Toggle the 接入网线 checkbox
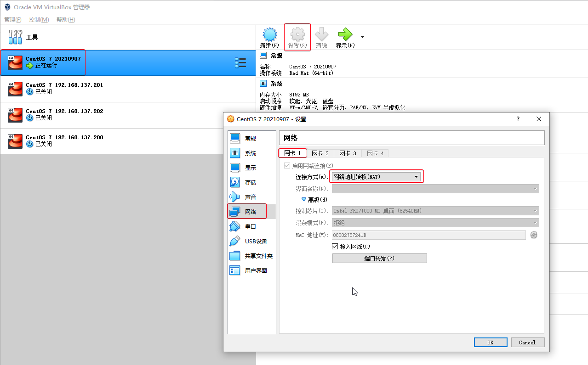The width and height of the screenshot is (588, 365). point(335,247)
